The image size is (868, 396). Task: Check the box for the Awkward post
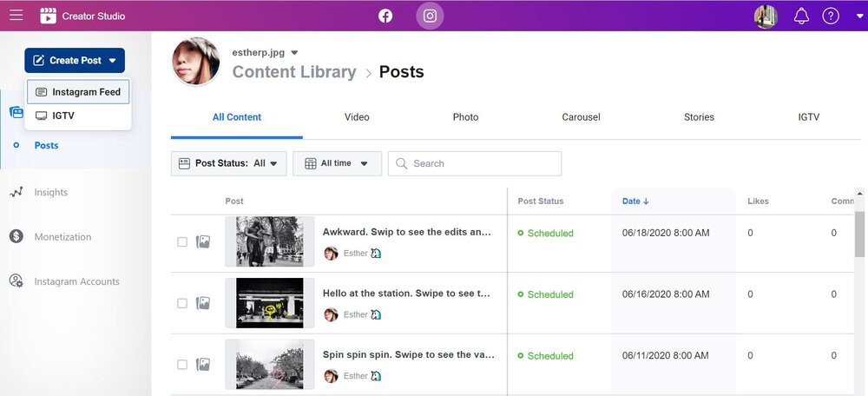182,242
